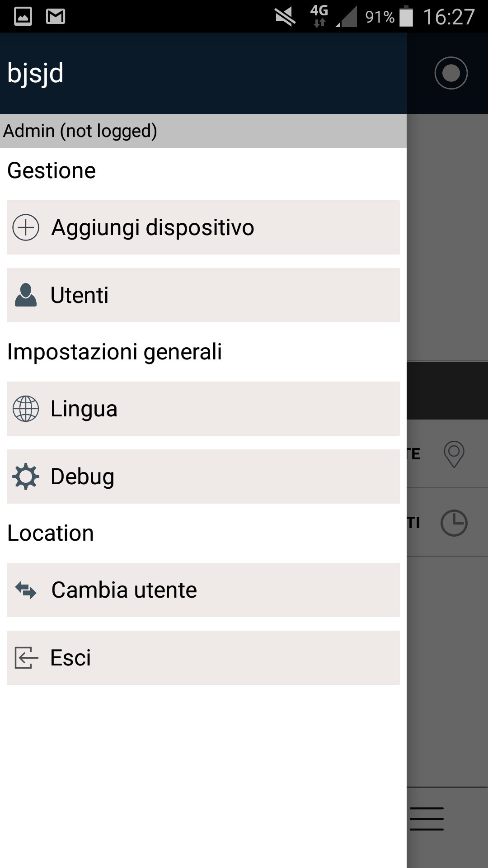Tap the bjsjd drawer title
This screenshot has height=868, width=488.
click(x=35, y=73)
